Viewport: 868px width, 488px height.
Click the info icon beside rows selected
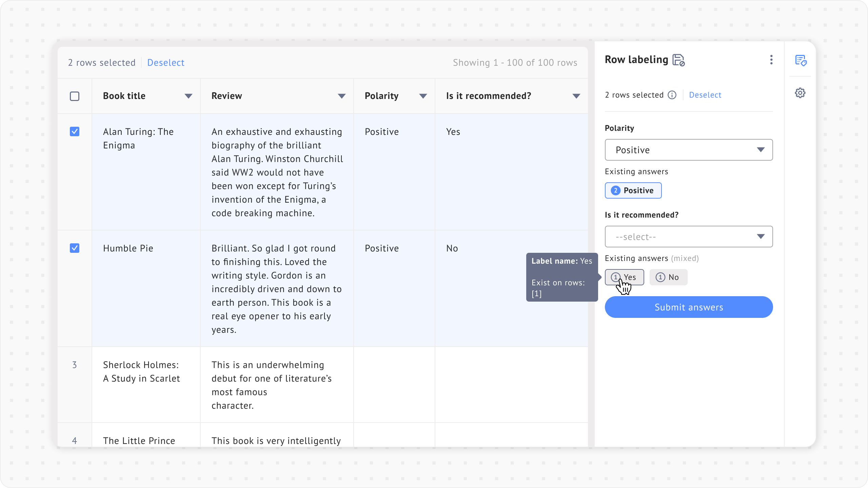[672, 95]
